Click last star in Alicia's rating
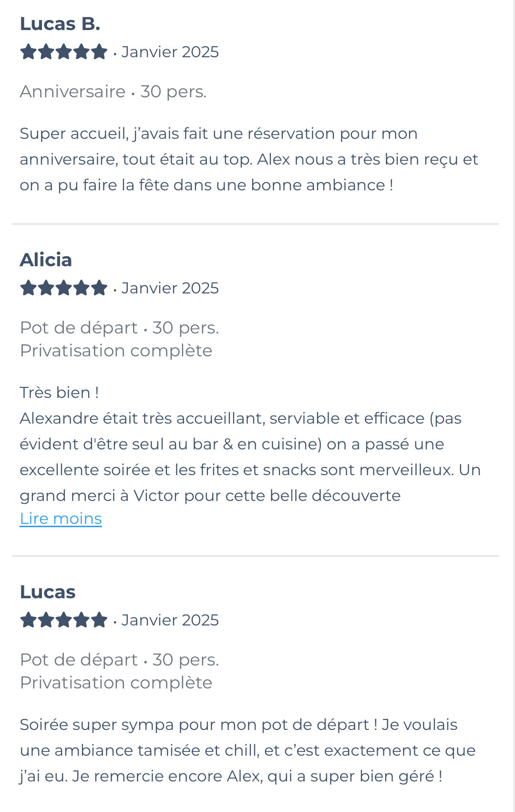The width and height of the screenshot is (515, 812). (99, 288)
